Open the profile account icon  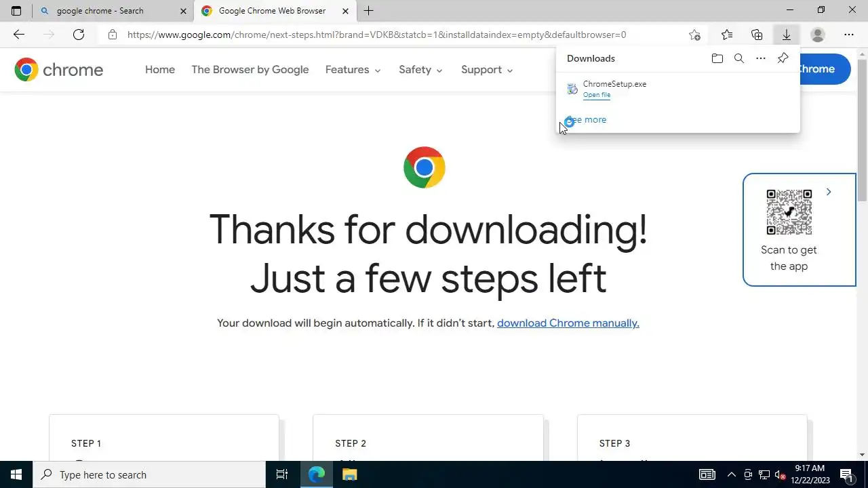pyautogui.click(x=818, y=35)
